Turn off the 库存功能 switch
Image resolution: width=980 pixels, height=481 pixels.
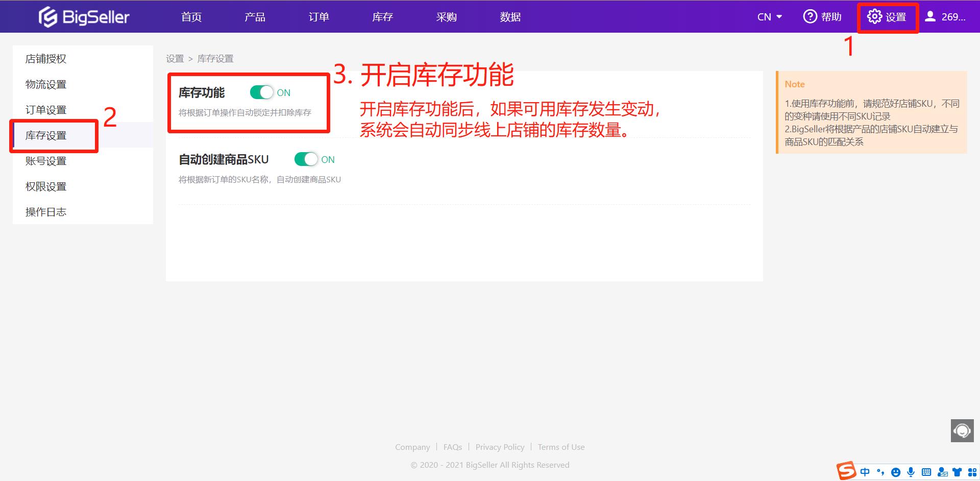tap(262, 92)
